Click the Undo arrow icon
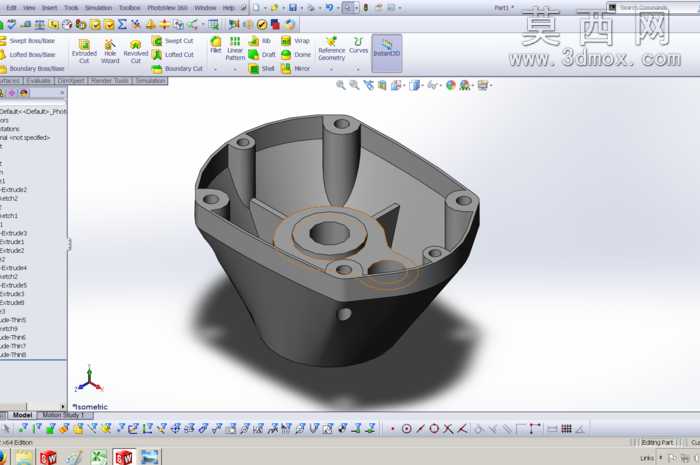The height and width of the screenshot is (465, 700). (329, 8)
